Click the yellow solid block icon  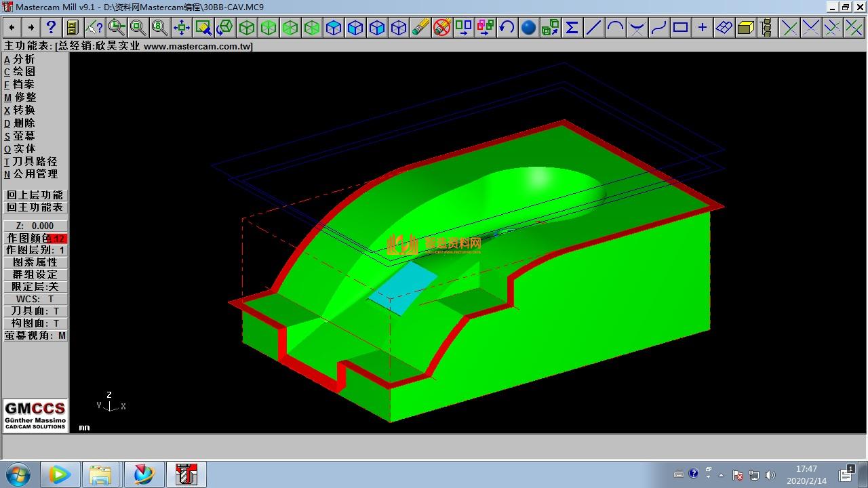tap(745, 27)
